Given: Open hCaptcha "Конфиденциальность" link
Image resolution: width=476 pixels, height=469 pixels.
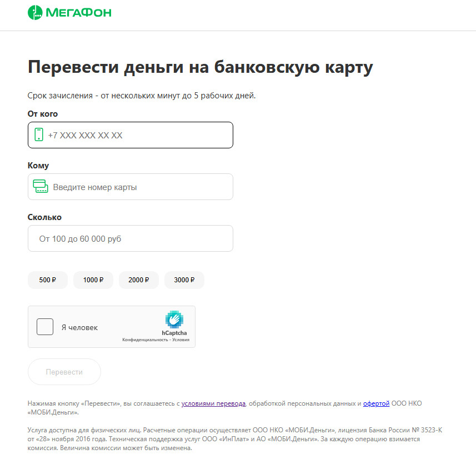Looking at the screenshot, I should point(144,340).
